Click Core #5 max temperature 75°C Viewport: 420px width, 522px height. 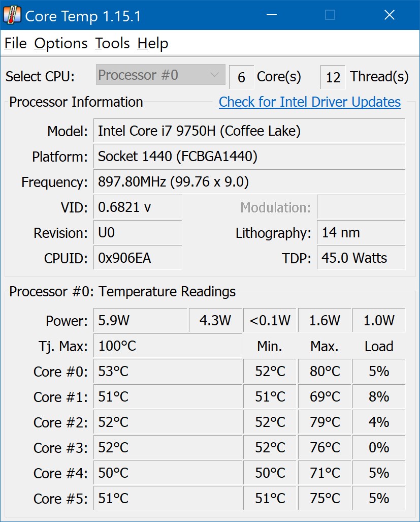325,498
